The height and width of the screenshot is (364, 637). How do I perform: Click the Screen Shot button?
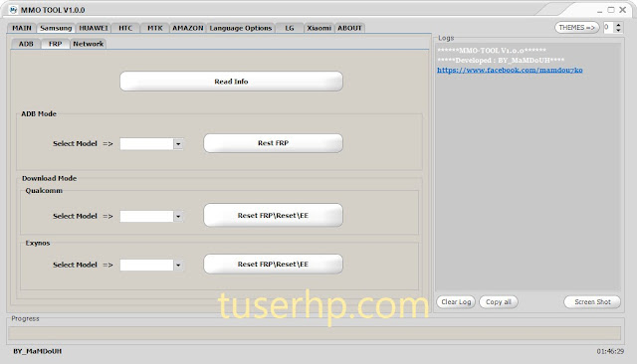[592, 302]
